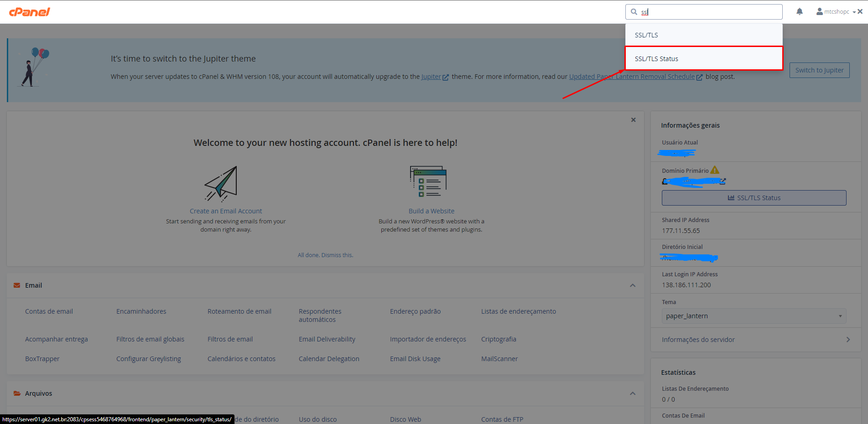Screen dimensions: 868x424
Task: Open Contas de email
Action: click(49, 311)
